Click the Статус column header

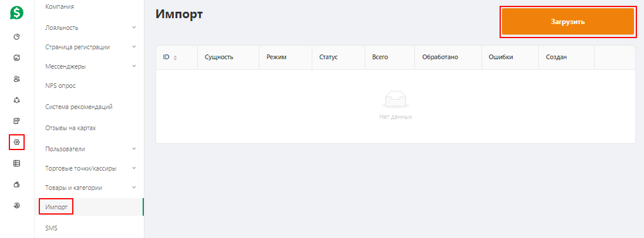[328, 57]
